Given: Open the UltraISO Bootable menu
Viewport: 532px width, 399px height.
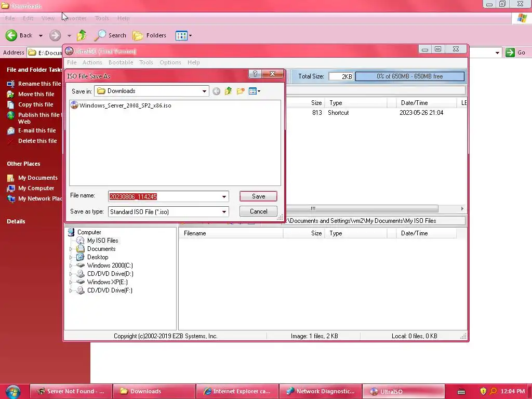Looking at the screenshot, I should coord(121,62).
